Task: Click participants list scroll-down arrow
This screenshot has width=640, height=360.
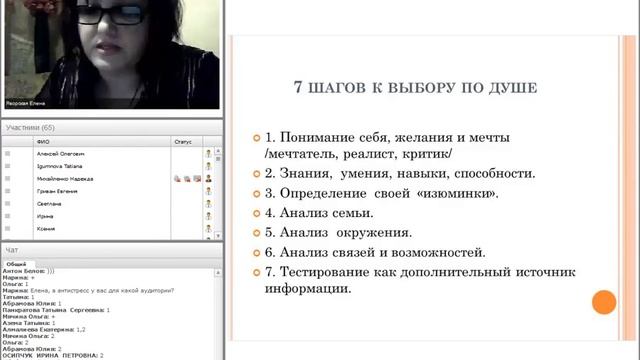Action: [218, 236]
